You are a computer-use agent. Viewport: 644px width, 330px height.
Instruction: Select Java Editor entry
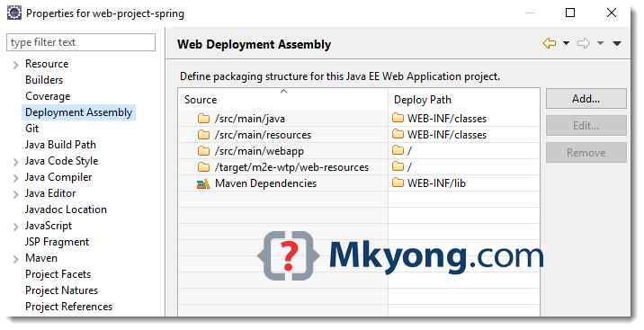[x=50, y=193]
